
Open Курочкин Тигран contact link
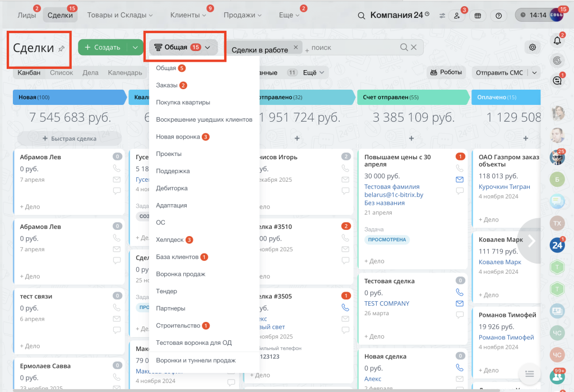point(504,187)
